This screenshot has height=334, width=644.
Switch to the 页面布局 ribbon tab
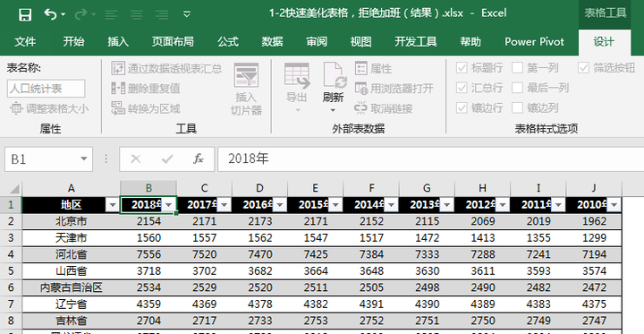click(x=173, y=41)
